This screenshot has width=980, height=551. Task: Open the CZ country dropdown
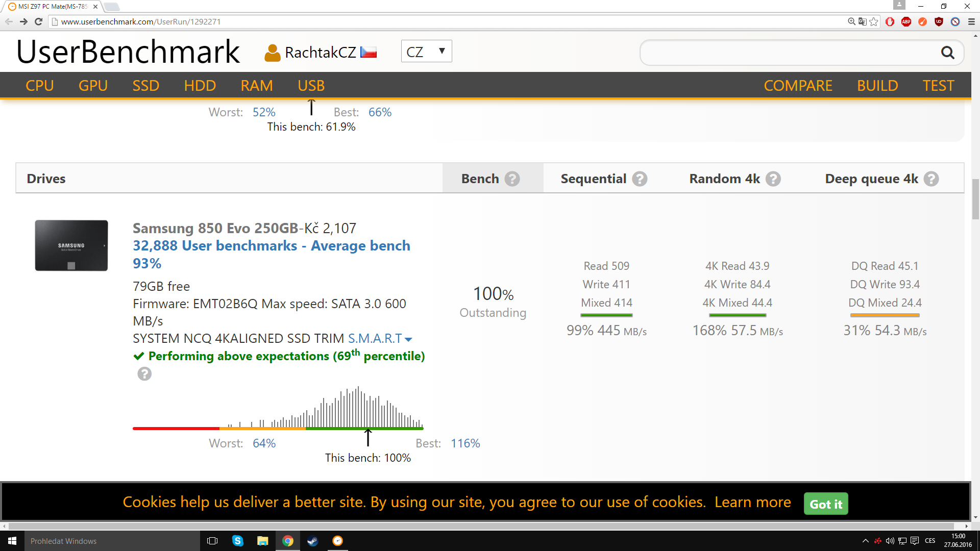[426, 52]
